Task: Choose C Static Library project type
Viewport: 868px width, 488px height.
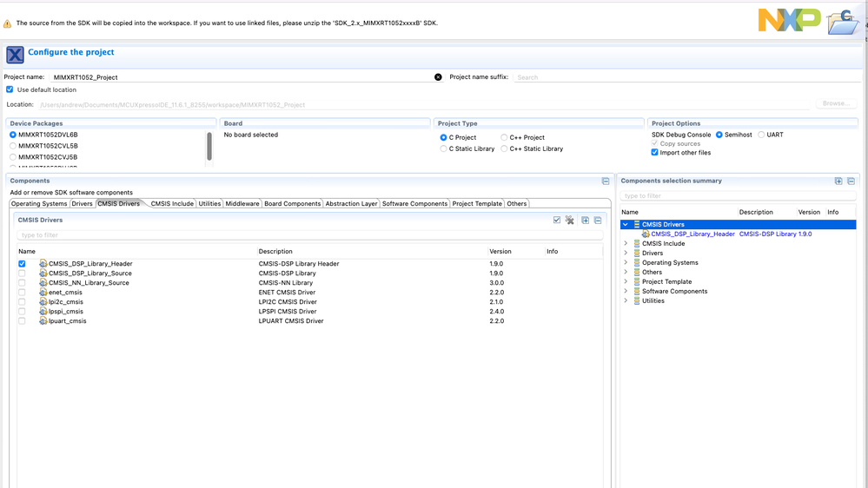Action: pyautogui.click(x=443, y=148)
